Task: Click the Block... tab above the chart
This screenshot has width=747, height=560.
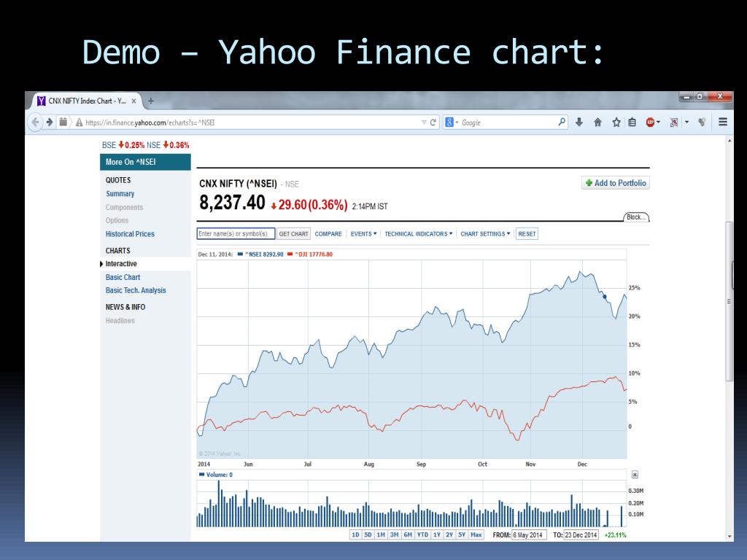Action: [x=636, y=217]
